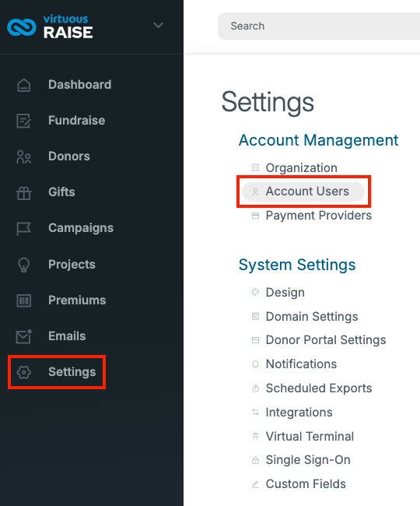
Task: Open the Organization settings link
Action: (x=301, y=168)
